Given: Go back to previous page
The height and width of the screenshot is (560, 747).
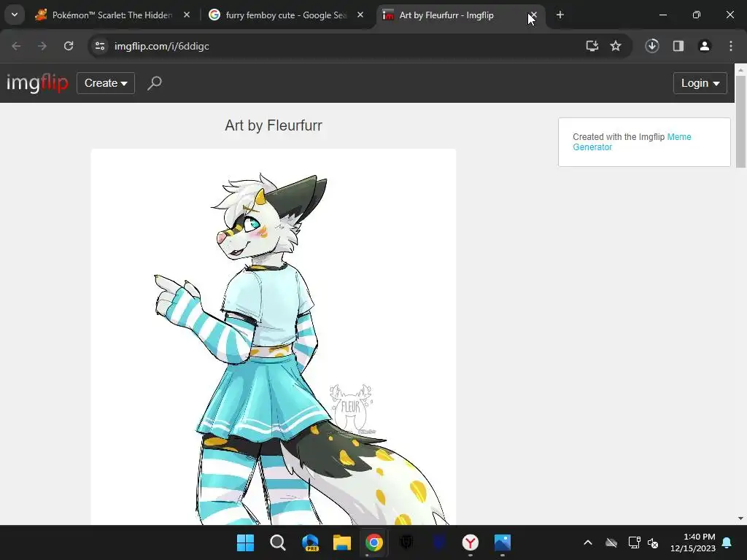Looking at the screenshot, I should [16, 46].
